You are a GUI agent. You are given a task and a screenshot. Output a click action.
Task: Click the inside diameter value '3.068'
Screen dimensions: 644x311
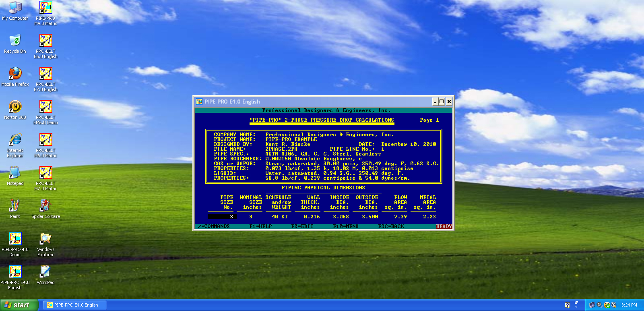341,217
